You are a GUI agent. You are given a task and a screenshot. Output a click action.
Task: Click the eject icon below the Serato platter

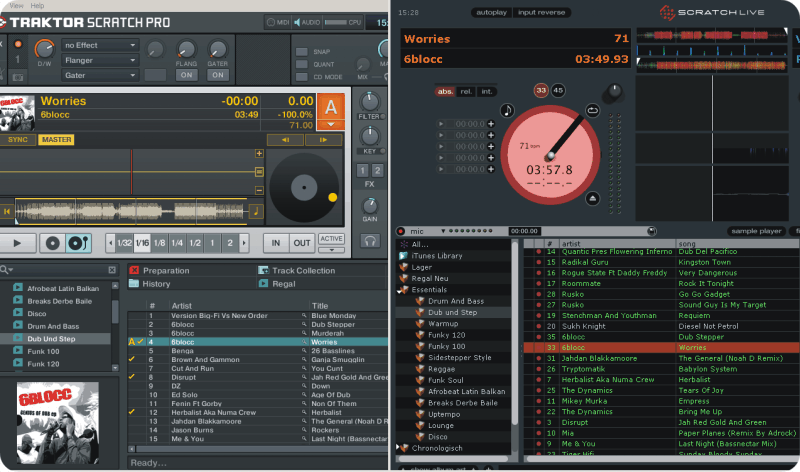pos(592,198)
